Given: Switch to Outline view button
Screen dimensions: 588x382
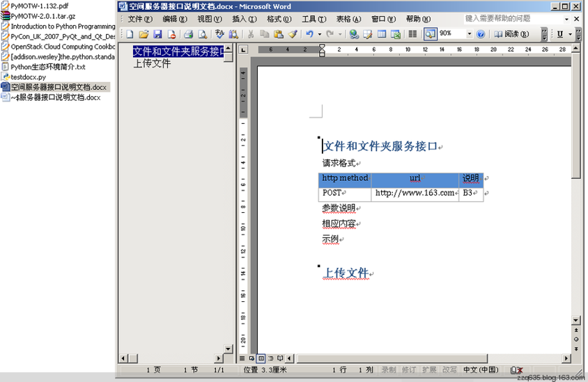Looking at the screenshot, I should tap(271, 358).
